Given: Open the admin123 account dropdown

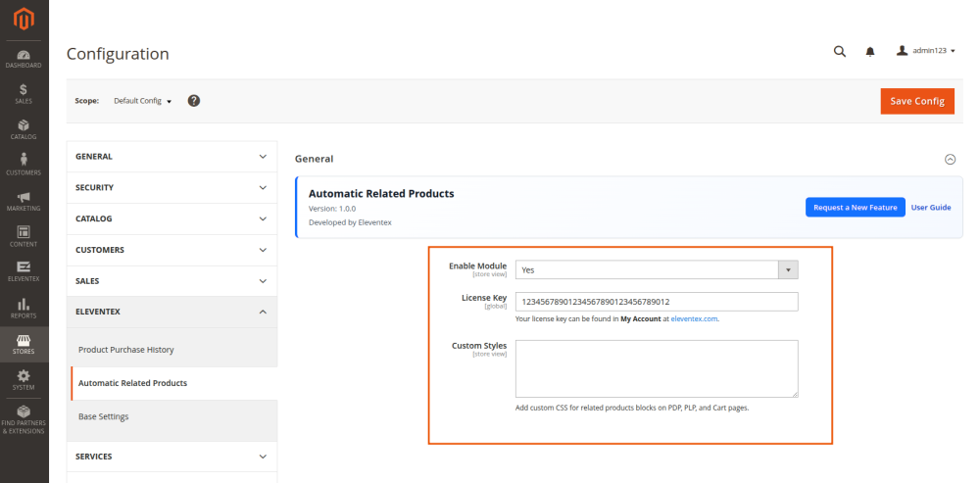Looking at the screenshot, I should tap(925, 52).
